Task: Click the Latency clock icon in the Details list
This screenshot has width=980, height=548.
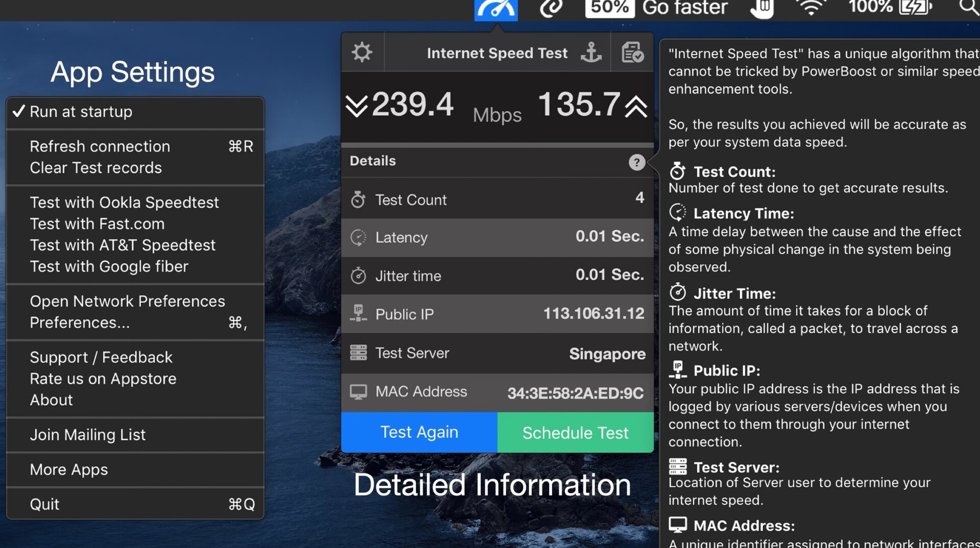Action: point(358,237)
